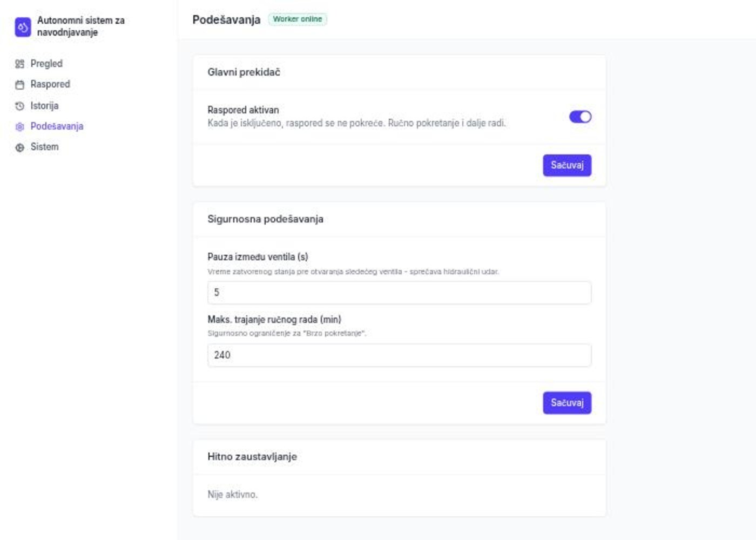The image size is (756, 540).
Task: Click the Sistem icon in sidebar
Action: click(20, 147)
